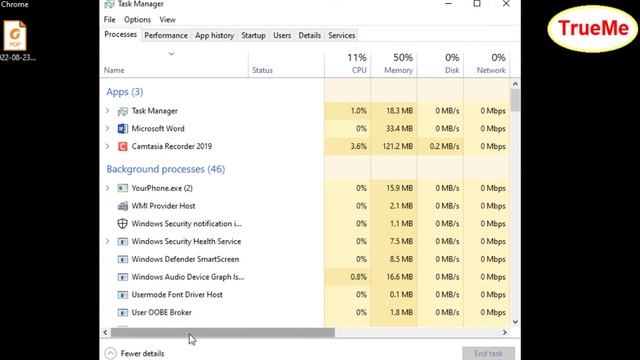Expand the Camtasia Recorder 2019 row
This screenshot has height=360, width=640.
[x=107, y=146]
